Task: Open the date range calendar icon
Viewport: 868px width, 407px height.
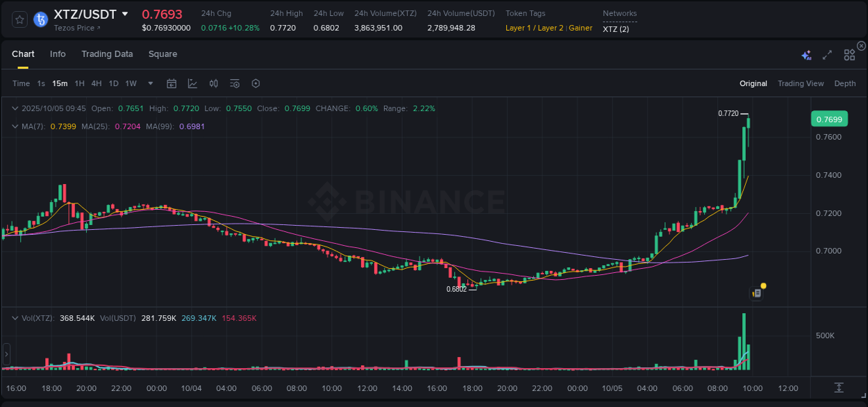Action: point(172,83)
